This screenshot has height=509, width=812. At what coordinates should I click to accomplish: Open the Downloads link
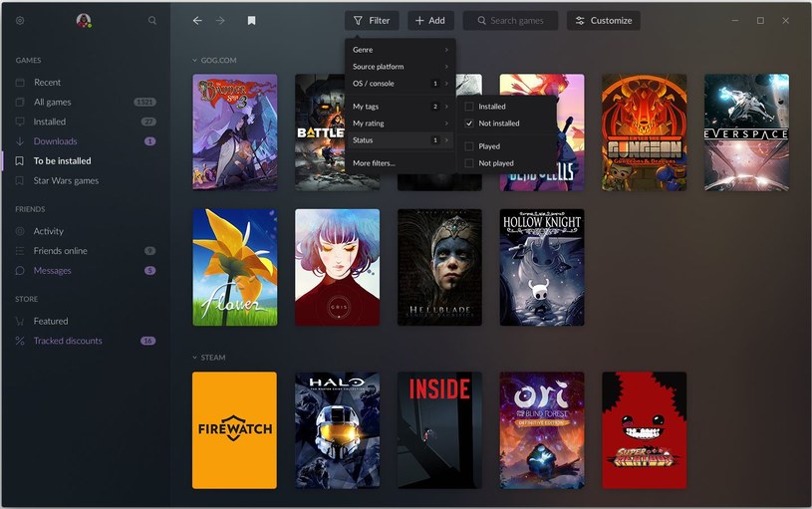(x=56, y=141)
